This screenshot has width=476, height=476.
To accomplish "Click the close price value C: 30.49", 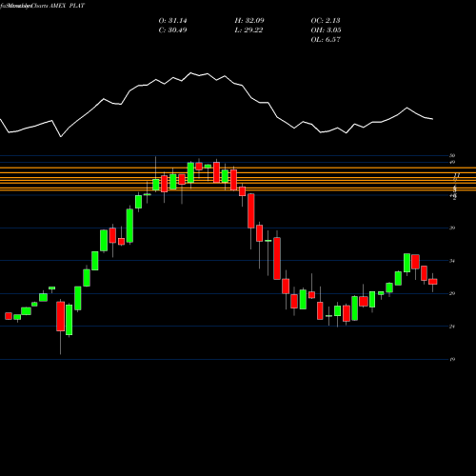I will (172, 30).
